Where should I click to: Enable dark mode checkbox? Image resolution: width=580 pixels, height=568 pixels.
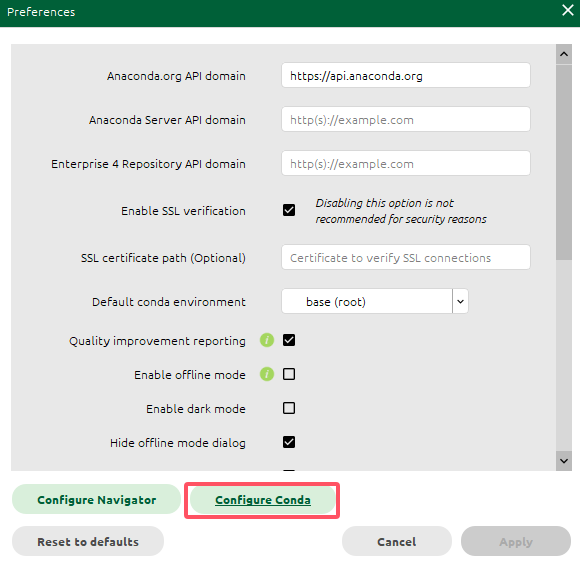pos(289,408)
